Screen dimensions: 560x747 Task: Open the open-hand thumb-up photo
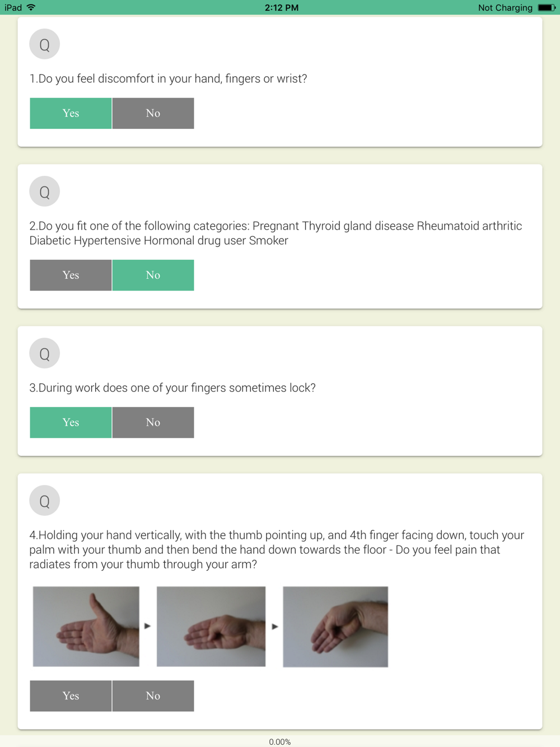86,627
